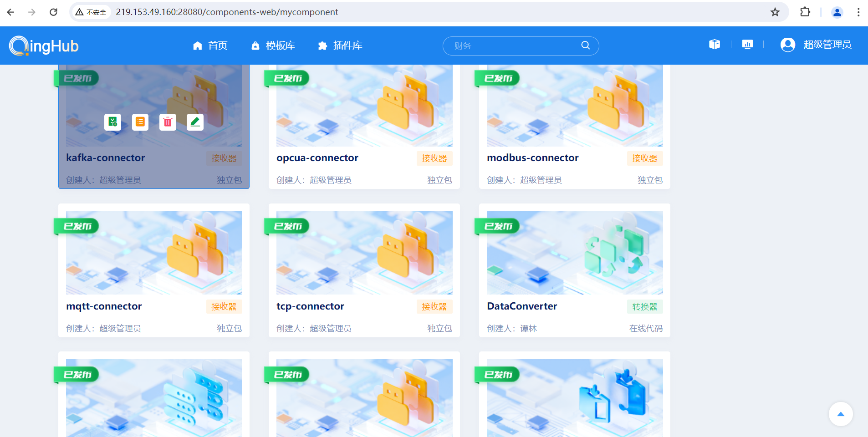Viewport: 868px width, 437px height.
Task: Click the 已发布 badge on tcp-connector
Action: pos(287,226)
